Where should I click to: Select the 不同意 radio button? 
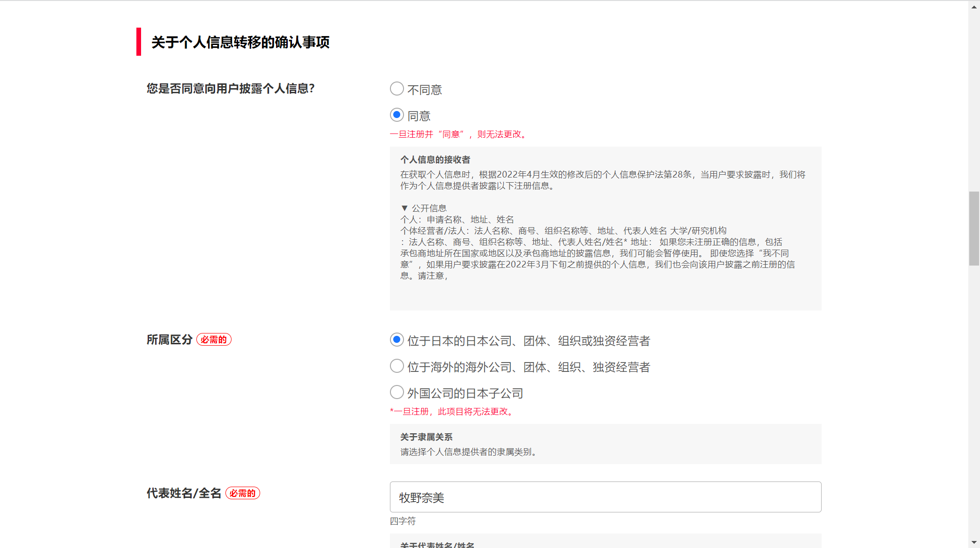(x=396, y=89)
